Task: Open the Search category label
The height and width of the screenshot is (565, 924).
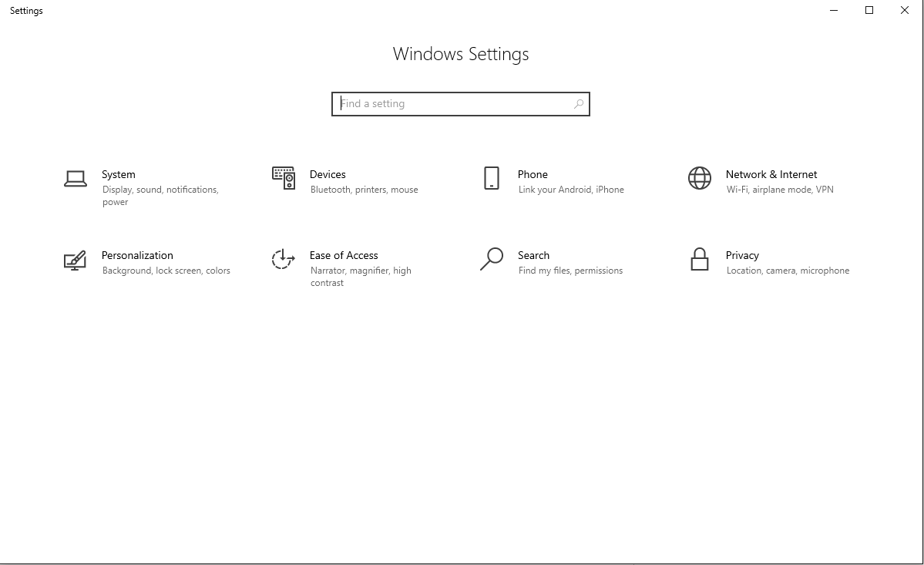Action: [533, 255]
